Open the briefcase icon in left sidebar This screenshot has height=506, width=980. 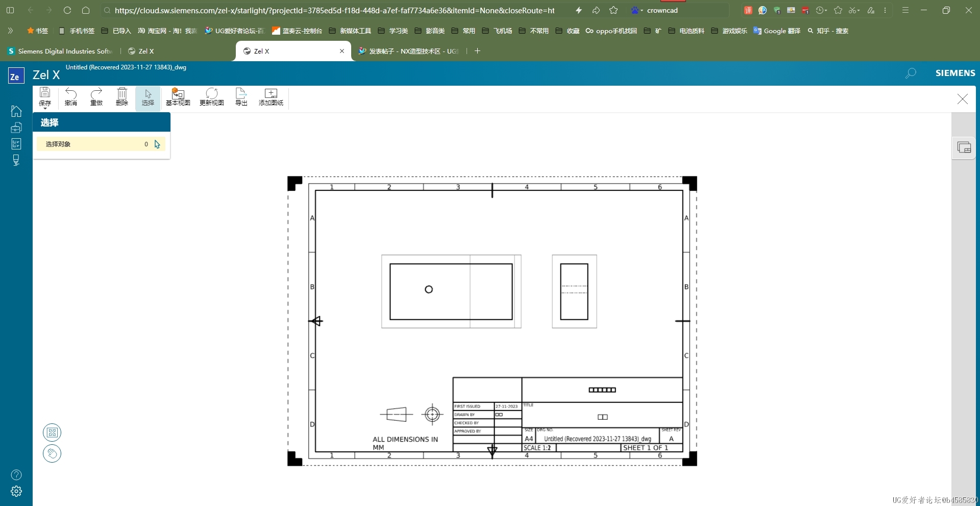[16, 127]
